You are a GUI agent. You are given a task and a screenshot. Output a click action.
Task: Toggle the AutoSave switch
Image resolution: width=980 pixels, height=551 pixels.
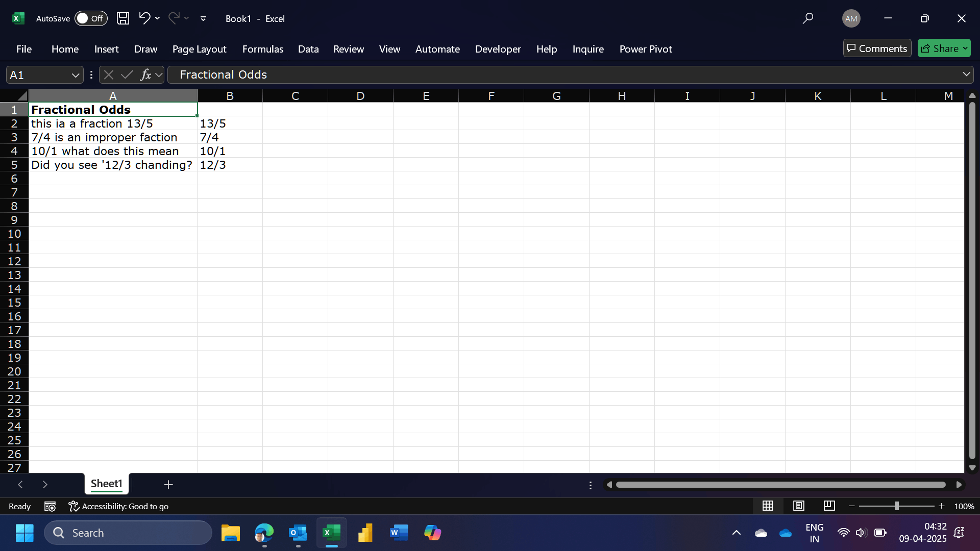(90, 18)
